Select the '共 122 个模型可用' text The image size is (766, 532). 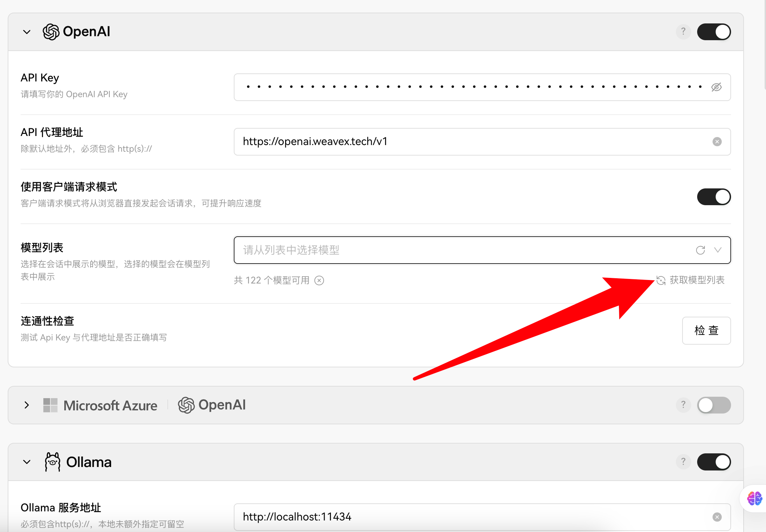pos(272,280)
